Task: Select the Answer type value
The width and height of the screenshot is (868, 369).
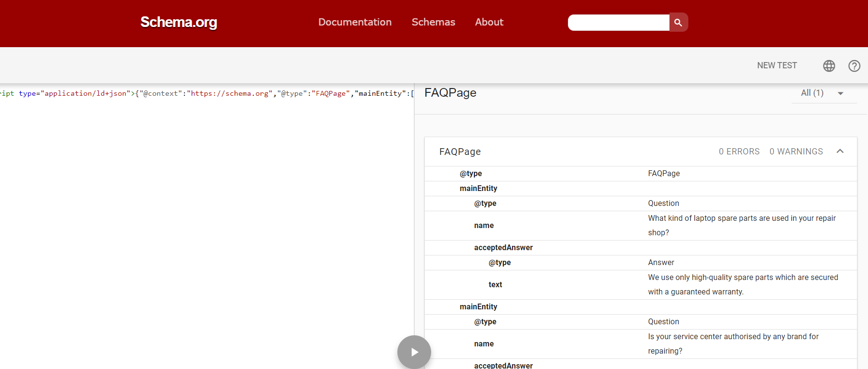Action: (661, 263)
